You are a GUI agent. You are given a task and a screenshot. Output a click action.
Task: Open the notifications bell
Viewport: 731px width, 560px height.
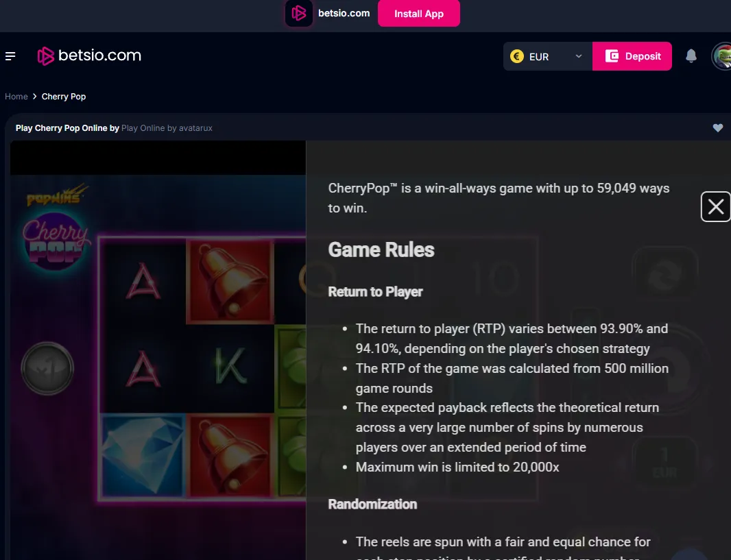point(691,56)
